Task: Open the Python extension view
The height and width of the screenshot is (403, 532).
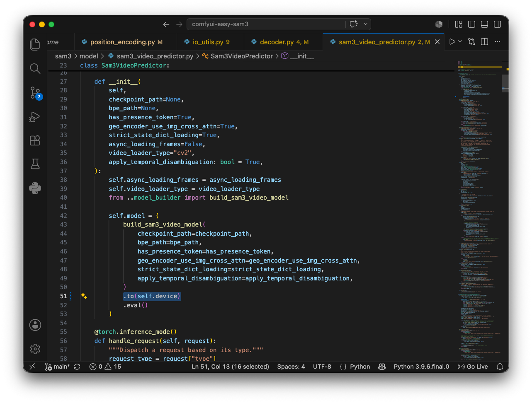Action: coord(35,188)
